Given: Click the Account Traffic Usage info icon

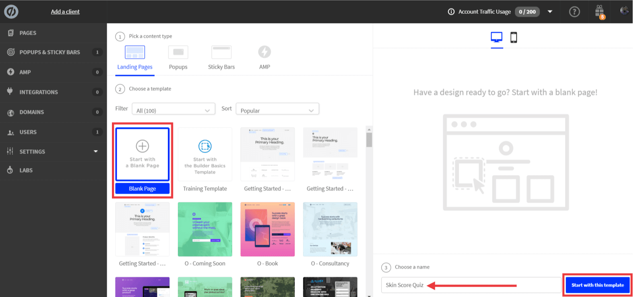Looking at the screenshot, I should (x=451, y=12).
